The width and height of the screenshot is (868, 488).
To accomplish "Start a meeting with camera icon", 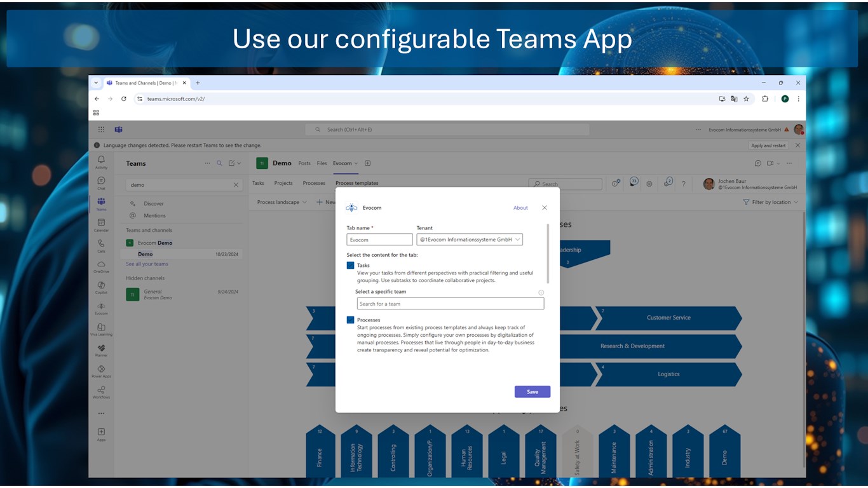I will 770,163.
